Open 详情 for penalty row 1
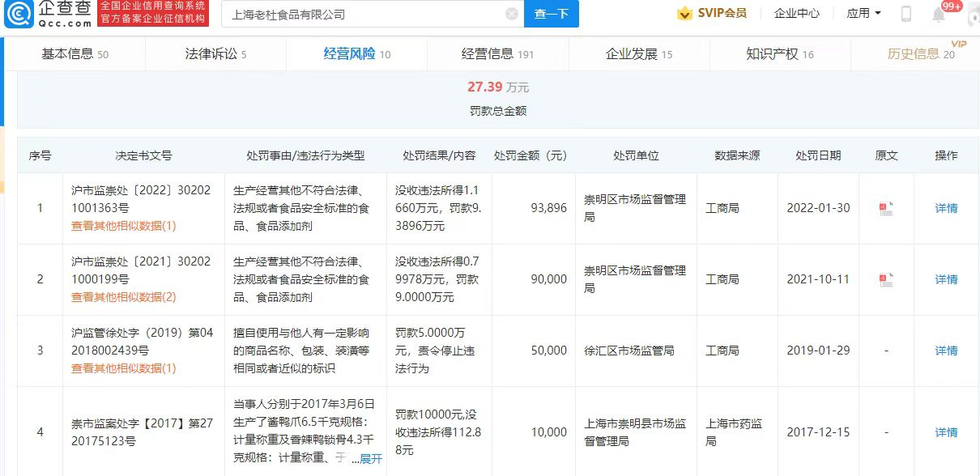The height and width of the screenshot is (476, 980). pyautogui.click(x=946, y=208)
